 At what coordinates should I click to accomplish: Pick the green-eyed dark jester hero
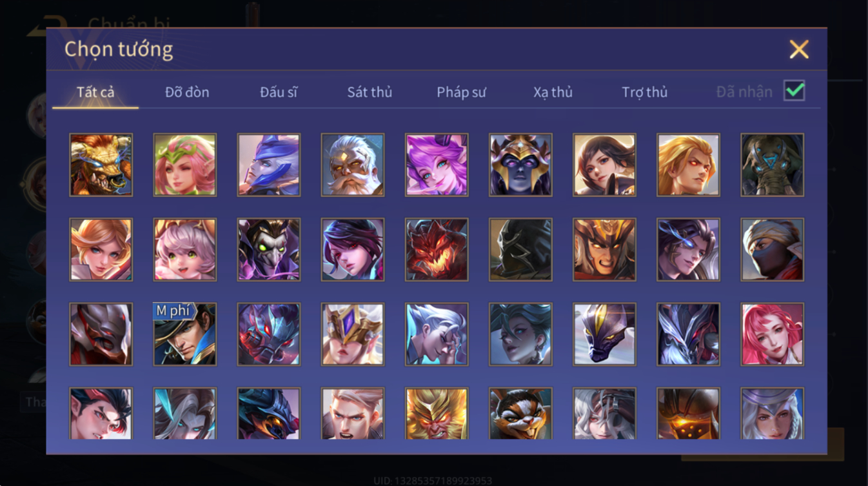(x=269, y=250)
